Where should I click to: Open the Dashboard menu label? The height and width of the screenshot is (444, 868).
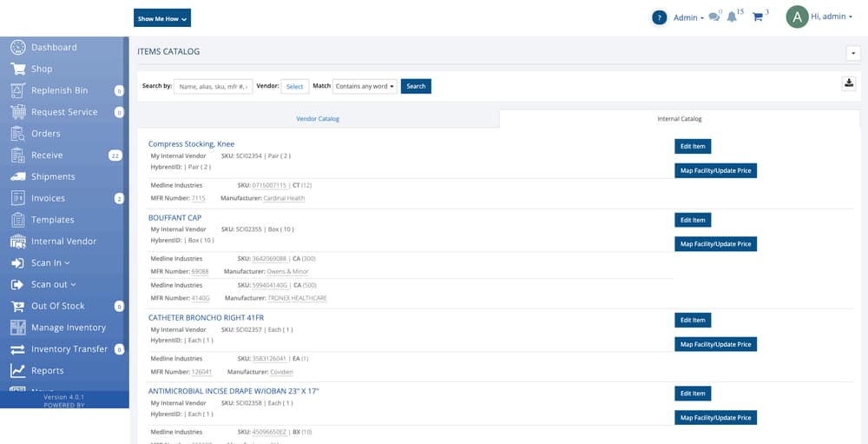coord(54,48)
